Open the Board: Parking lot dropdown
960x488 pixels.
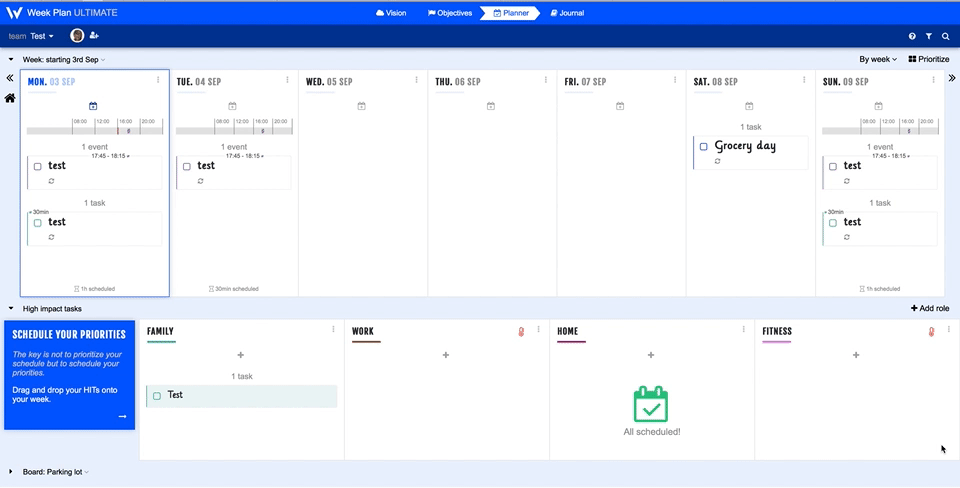pos(56,472)
